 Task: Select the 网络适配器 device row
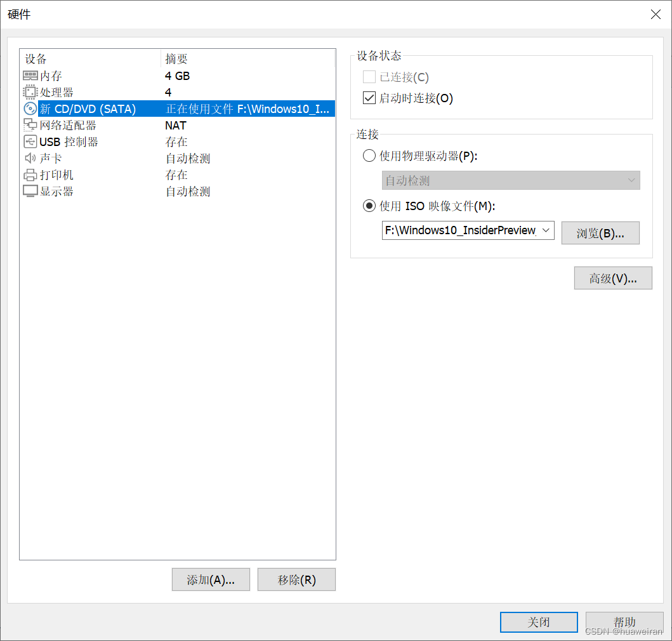pos(178,125)
